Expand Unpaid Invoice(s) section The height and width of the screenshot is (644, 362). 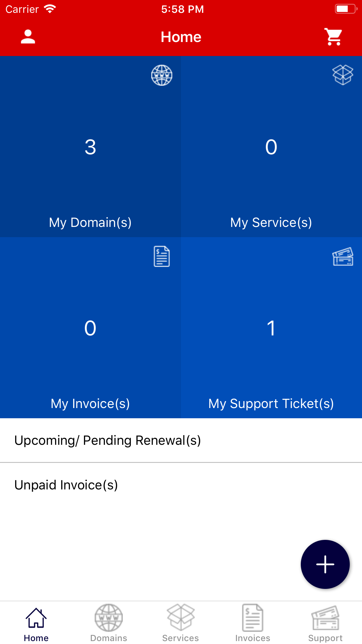click(x=181, y=485)
